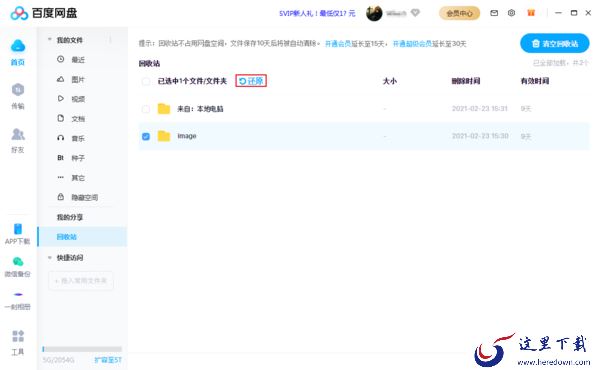The image size is (600, 370).
Task: Open the 好友 friends section
Action: click(18, 140)
